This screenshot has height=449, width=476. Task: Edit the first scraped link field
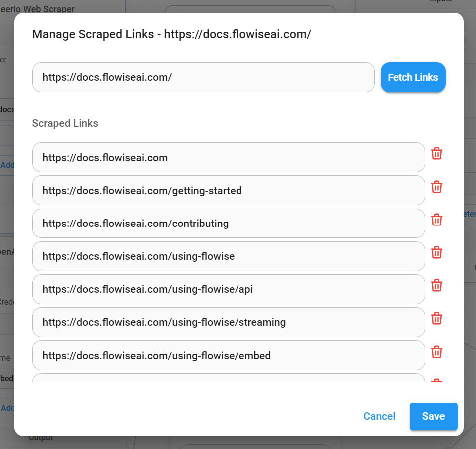(x=228, y=158)
